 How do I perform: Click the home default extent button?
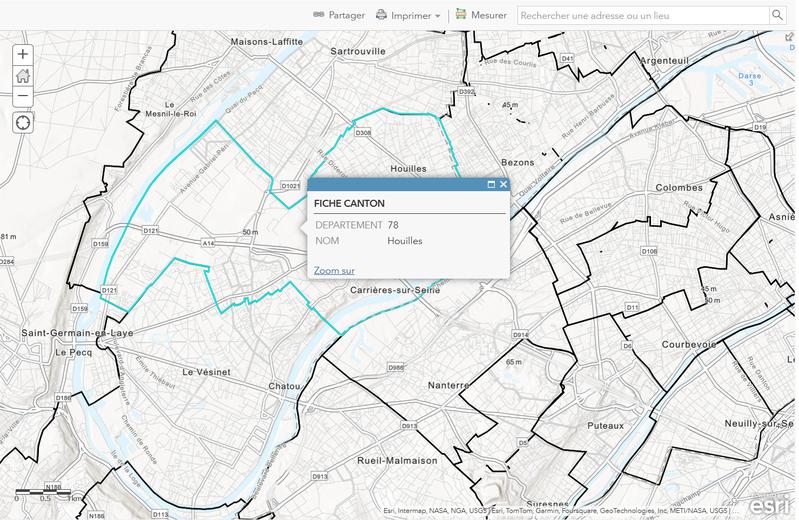pos(23,75)
